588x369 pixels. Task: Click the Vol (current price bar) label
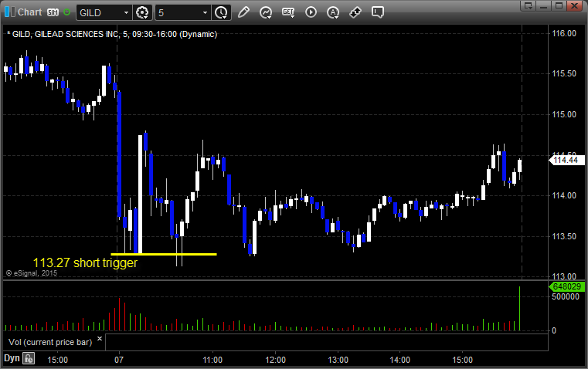[50, 342]
